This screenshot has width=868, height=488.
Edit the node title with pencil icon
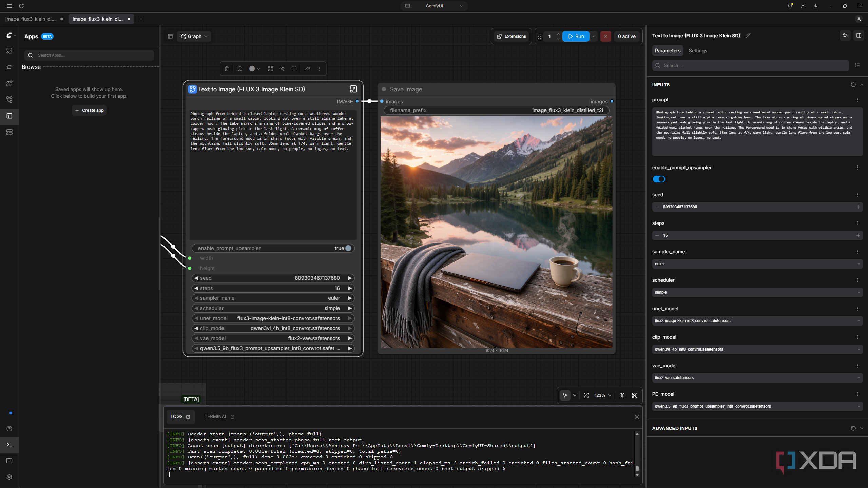point(748,35)
